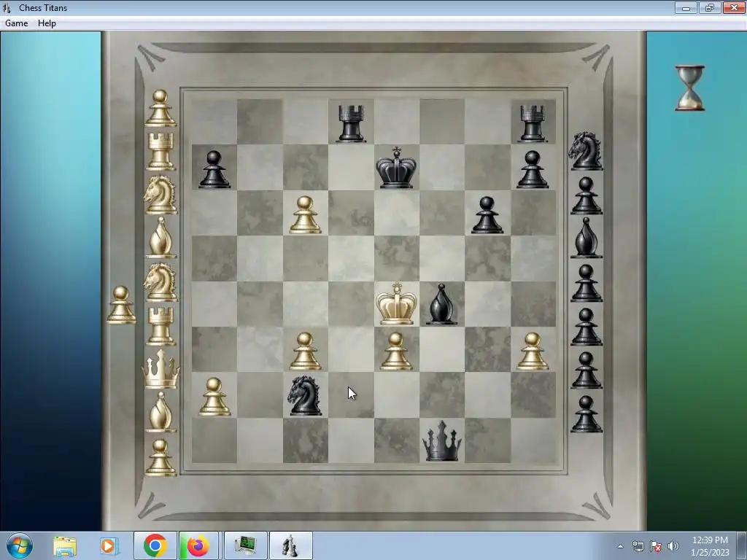
Task: Click the black pawn below the corner rook
Action: (x=533, y=169)
